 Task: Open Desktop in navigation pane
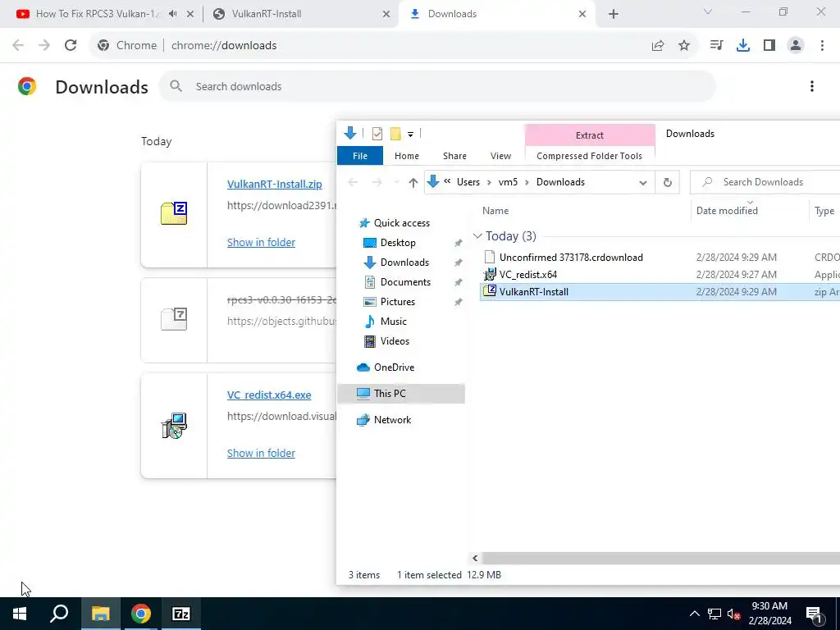pos(398,243)
